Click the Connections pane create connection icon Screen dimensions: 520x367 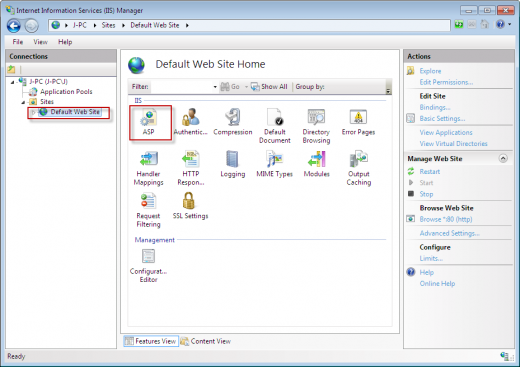11,69
